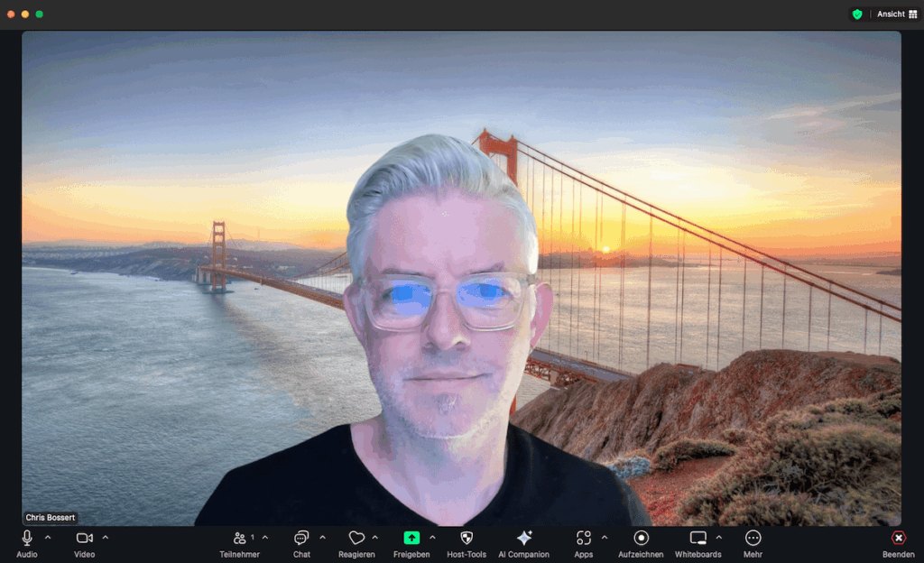Open the Chat panel

pyautogui.click(x=301, y=539)
